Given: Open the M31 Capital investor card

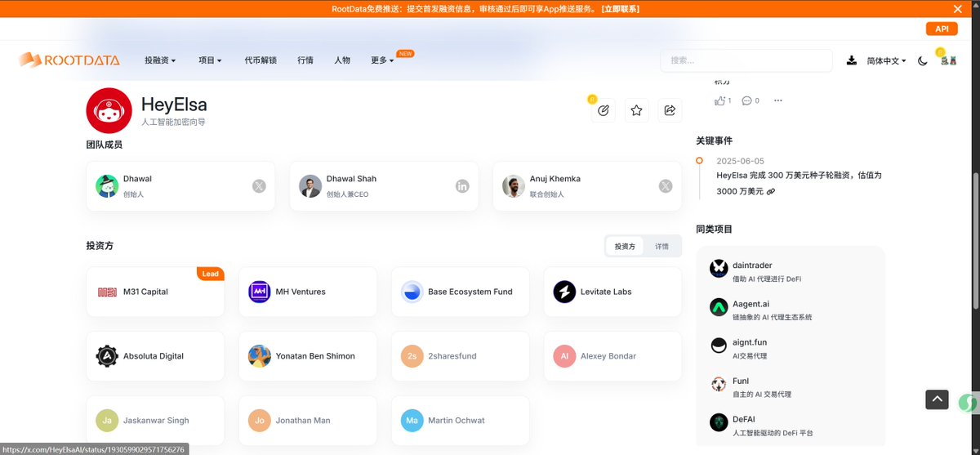Looking at the screenshot, I should pyautogui.click(x=155, y=292).
